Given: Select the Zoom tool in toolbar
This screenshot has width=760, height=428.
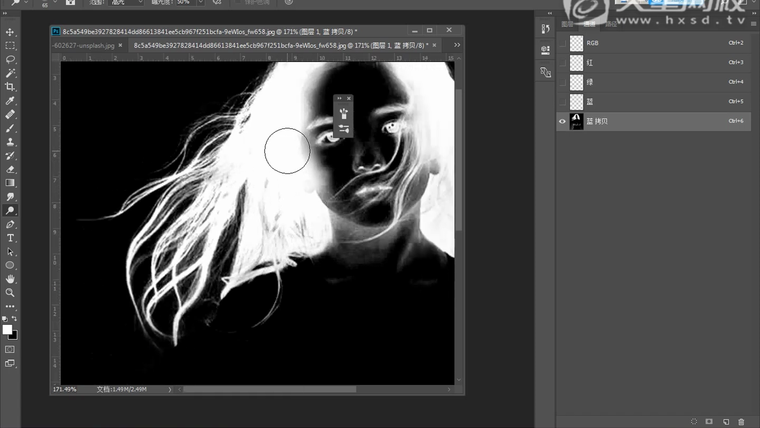Looking at the screenshot, I should (10, 293).
